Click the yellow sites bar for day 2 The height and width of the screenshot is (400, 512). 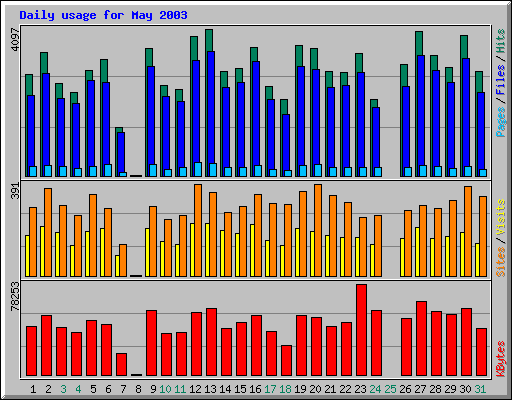pos(42,251)
